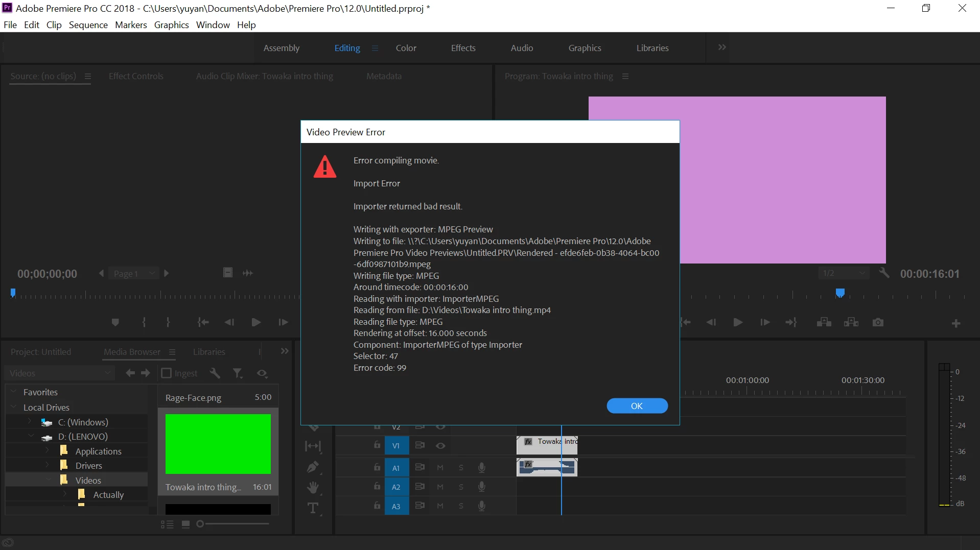Go forward in Media Browser navigation
Viewport: 980px width, 550px height.
pyautogui.click(x=146, y=373)
